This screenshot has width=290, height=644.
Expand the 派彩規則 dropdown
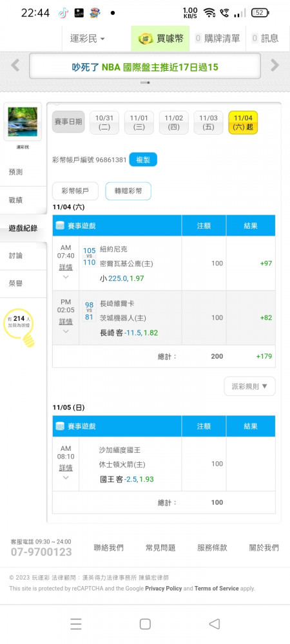click(250, 386)
